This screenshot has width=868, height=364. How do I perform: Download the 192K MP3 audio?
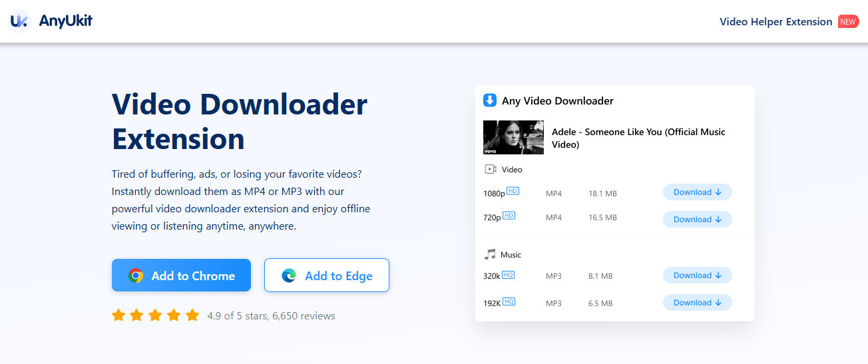pyautogui.click(x=698, y=303)
